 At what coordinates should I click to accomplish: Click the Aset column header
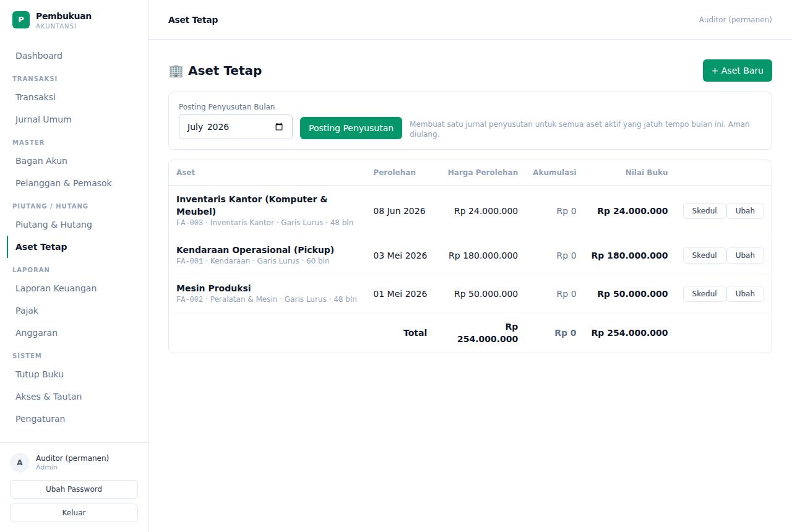click(186, 173)
